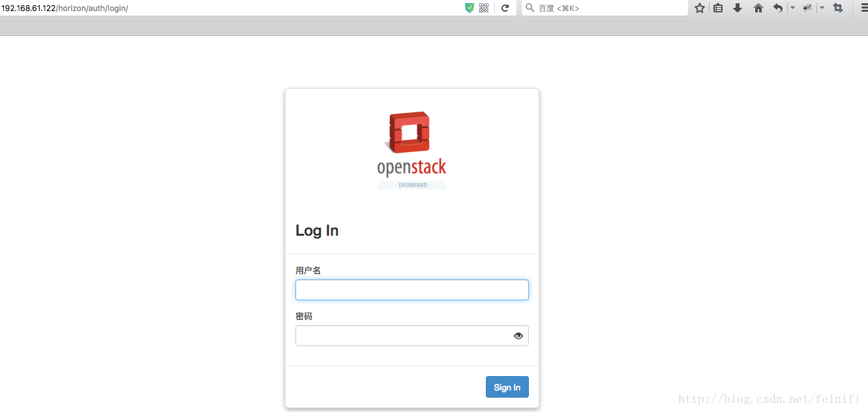Click the Sign In button

coord(507,387)
